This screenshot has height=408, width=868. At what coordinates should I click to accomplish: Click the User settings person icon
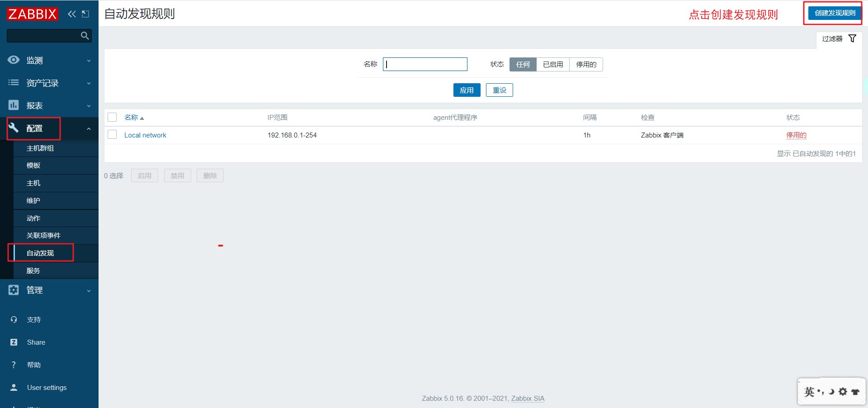[x=14, y=388]
